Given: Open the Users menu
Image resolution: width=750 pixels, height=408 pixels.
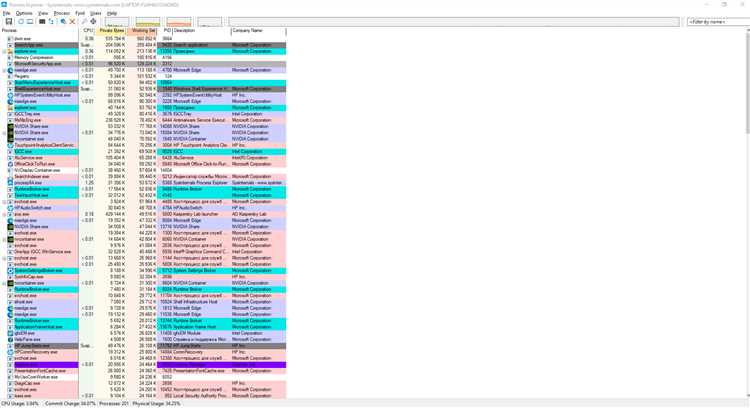Looking at the screenshot, I should pos(96,13).
